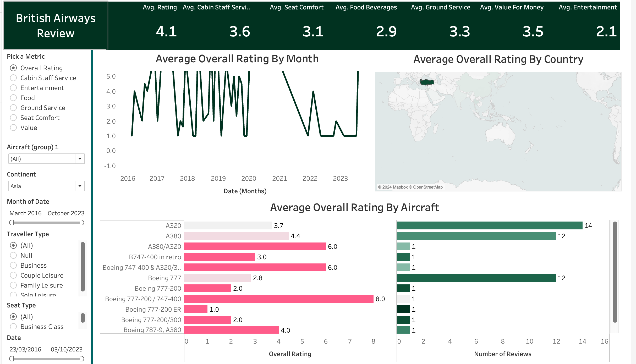Choose Entertainment as the metric
The height and width of the screenshot is (364, 636).
click(x=13, y=88)
